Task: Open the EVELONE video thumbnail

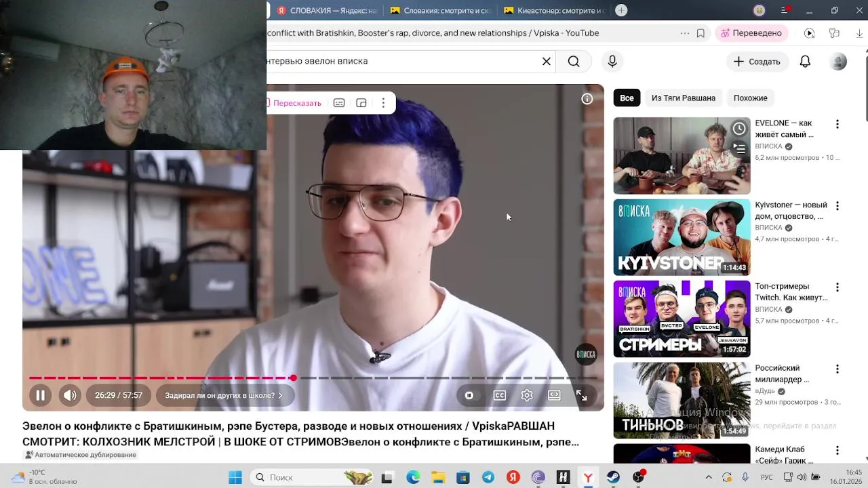Action: (682, 156)
